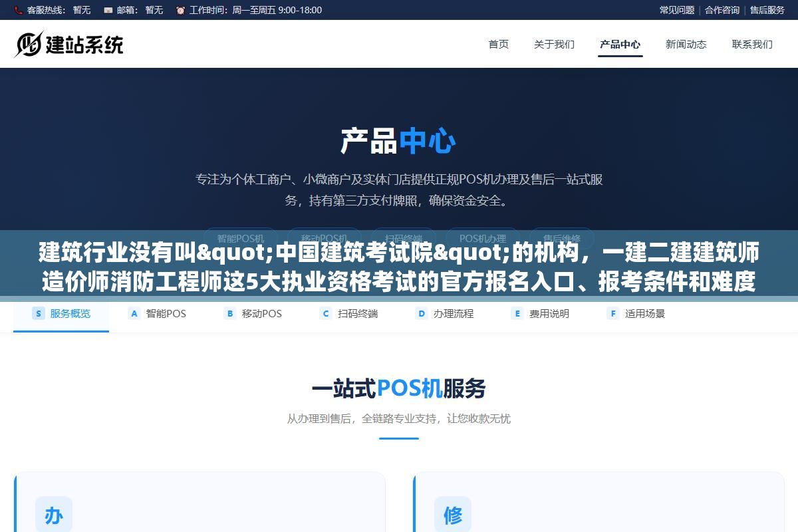This screenshot has height=532, width=798.
Task: Open 联系我们 in the navigation
Action: [752, 44]
